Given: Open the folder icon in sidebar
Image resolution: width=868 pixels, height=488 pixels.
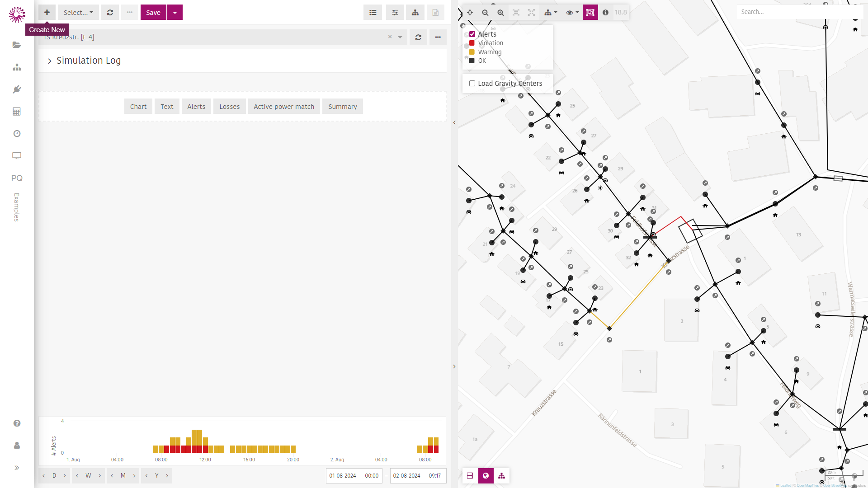Looking at the screenshot, I should 17,45.
